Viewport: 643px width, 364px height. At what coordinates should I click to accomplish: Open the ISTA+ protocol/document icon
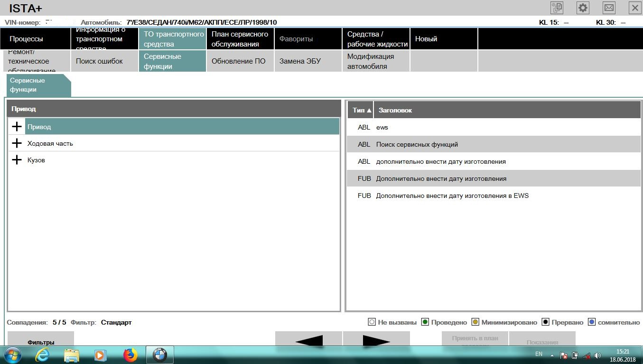point(557,8)
